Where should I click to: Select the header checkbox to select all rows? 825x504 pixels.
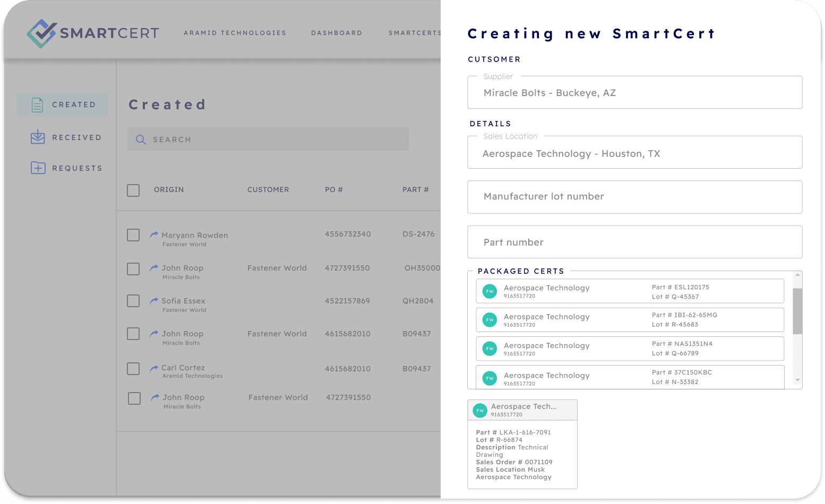(133, 190)
